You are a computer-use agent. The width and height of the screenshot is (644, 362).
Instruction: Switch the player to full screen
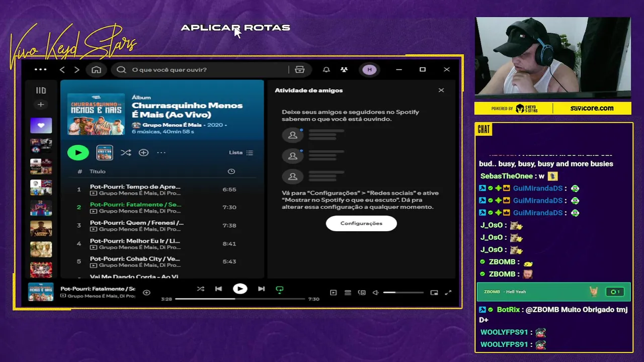pos(448,293)
